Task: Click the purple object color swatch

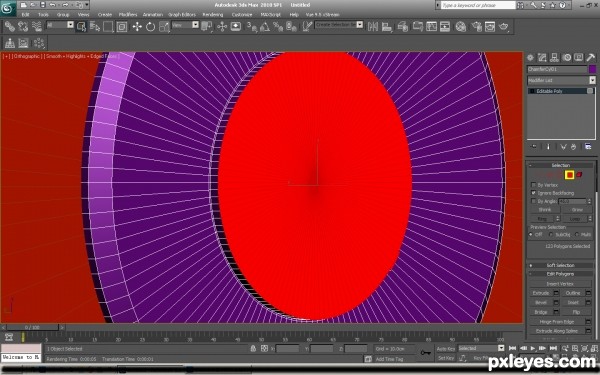Action: 592,69
